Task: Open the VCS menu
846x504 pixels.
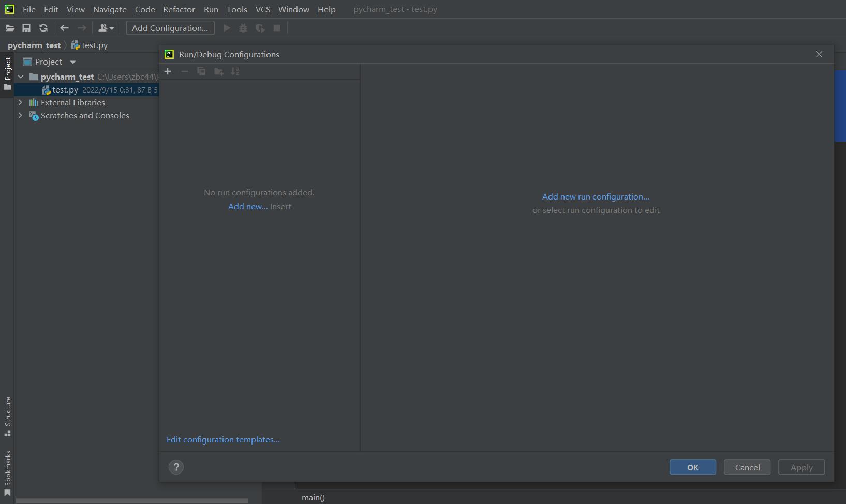Action: pyautogui.click(x=263, y=9)
